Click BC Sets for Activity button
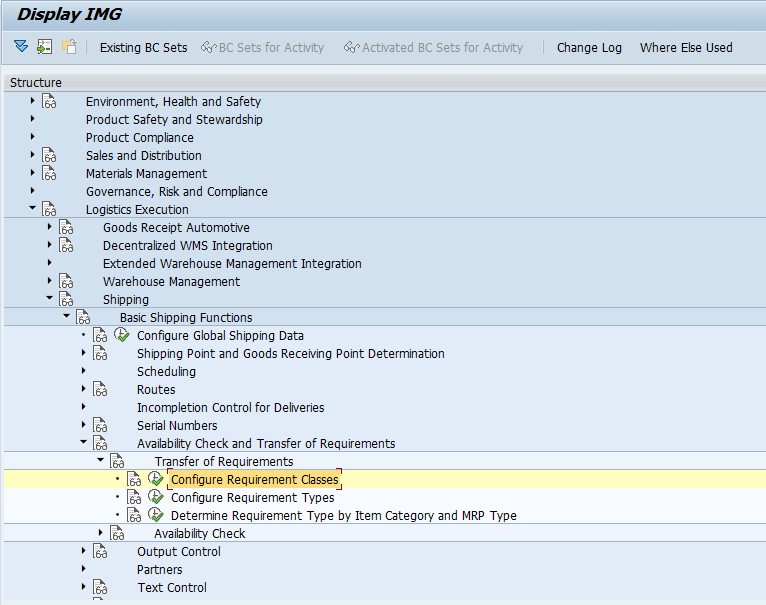This screenshot has height=605, width=766. [x=262, y=47]
